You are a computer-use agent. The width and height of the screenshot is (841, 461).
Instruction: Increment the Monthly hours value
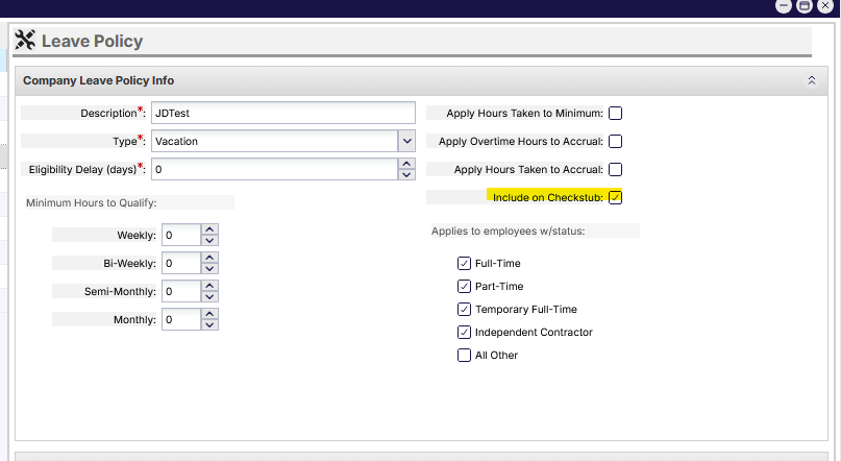(x=210, y=314)
